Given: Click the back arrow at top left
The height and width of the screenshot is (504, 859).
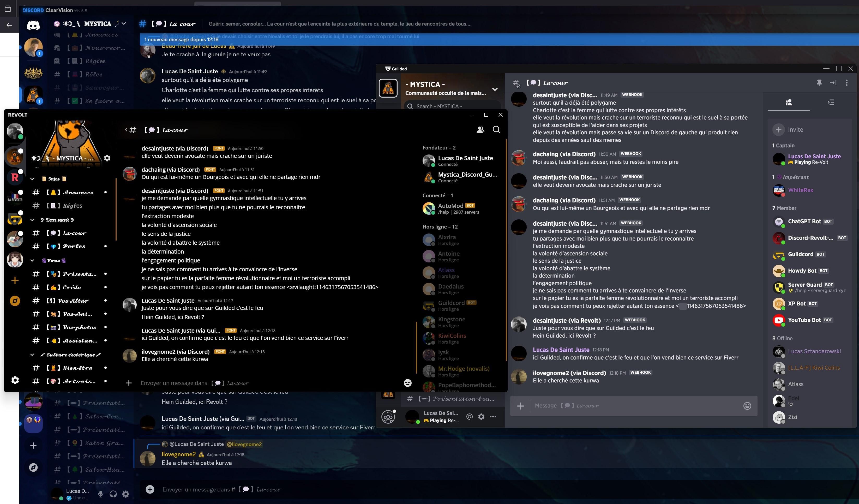Looking at the screenshot, I should [9, 25].
